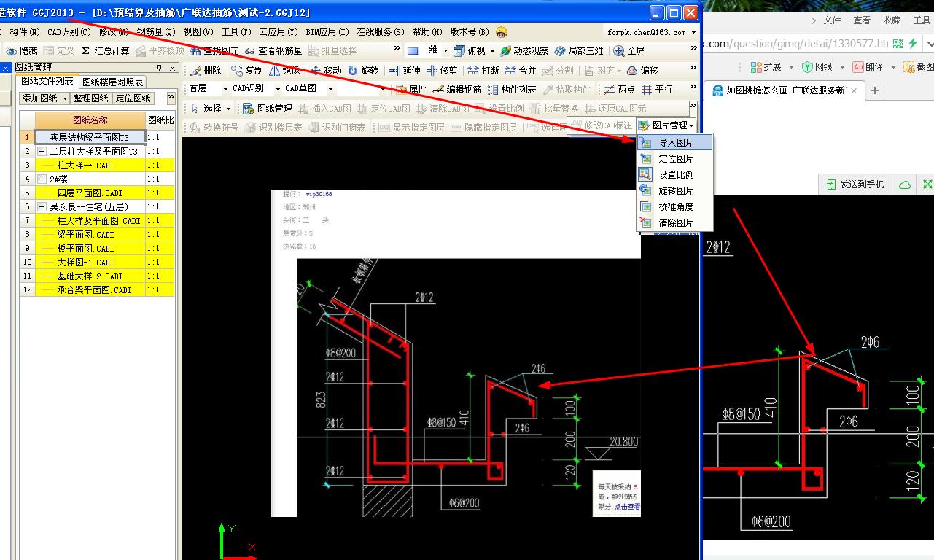Open a new browser tab with plus
Screen dimensions: 934x560
click(x=875, y=91)
